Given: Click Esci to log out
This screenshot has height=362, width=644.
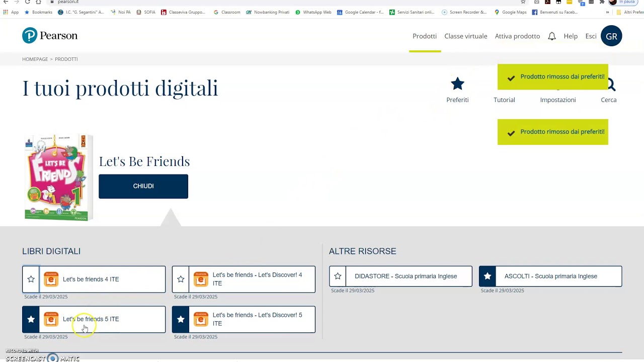Looking at the screenshot, I should 591,36.
